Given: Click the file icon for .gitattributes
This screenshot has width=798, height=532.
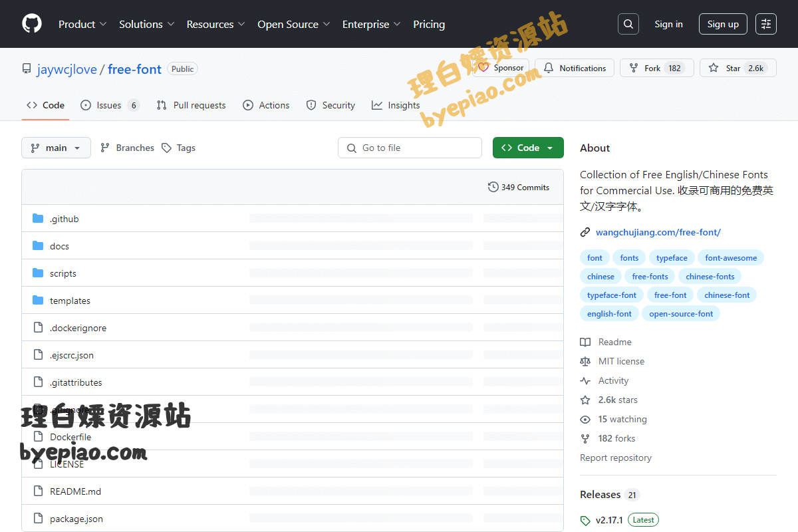Looking at the screenshot, I should (x=38, y=382).
